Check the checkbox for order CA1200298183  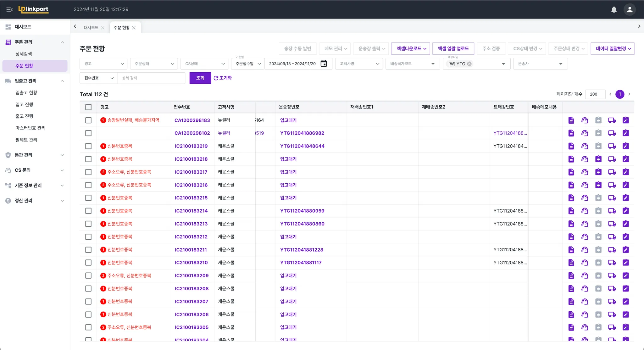pos(88,120)
